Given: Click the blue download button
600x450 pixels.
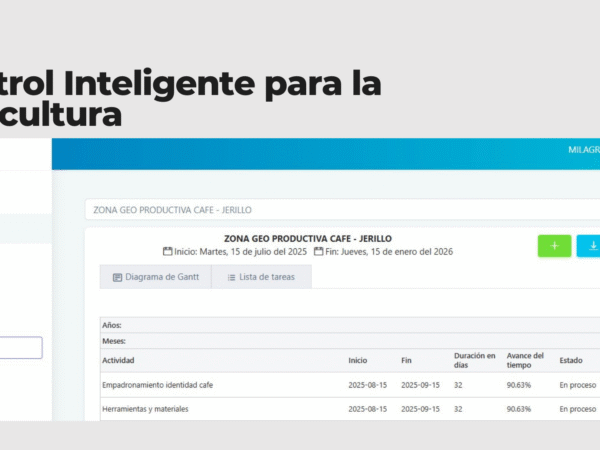Looking at the screenshot, I should 590,245.
